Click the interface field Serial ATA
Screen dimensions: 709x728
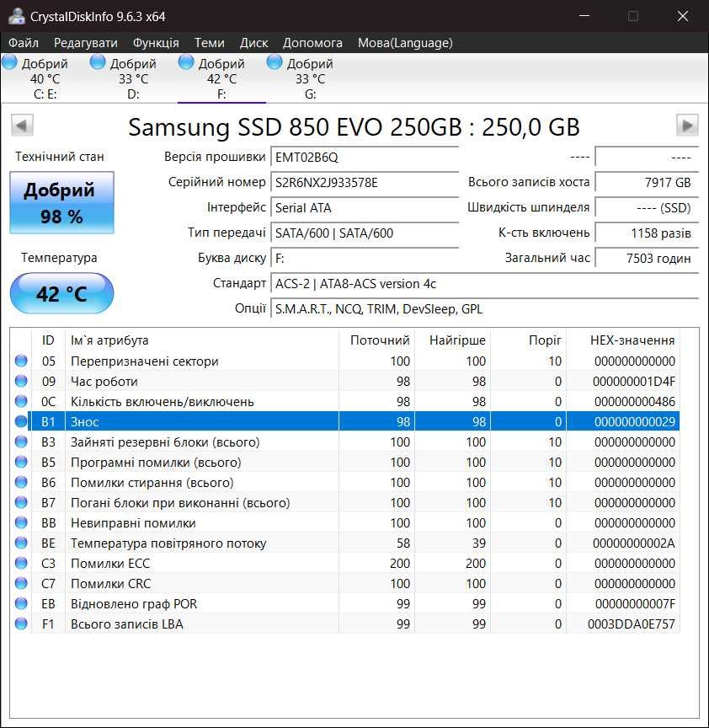[365, 207]
